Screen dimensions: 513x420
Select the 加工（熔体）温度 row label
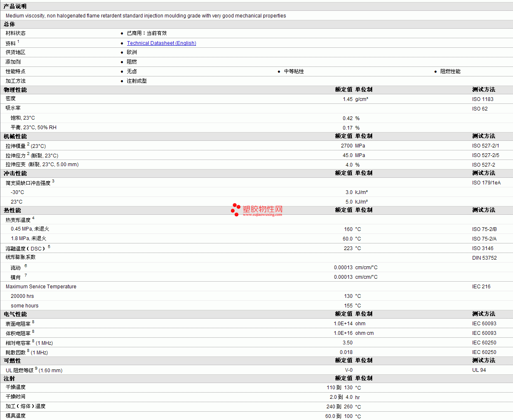pyautogui.click(x=25, y=406)
